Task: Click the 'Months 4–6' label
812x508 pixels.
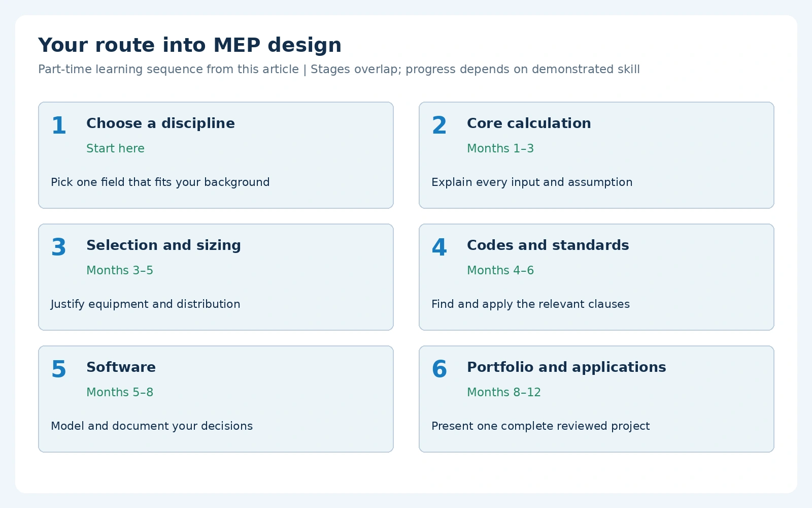Action: click(x=500, y=270)
